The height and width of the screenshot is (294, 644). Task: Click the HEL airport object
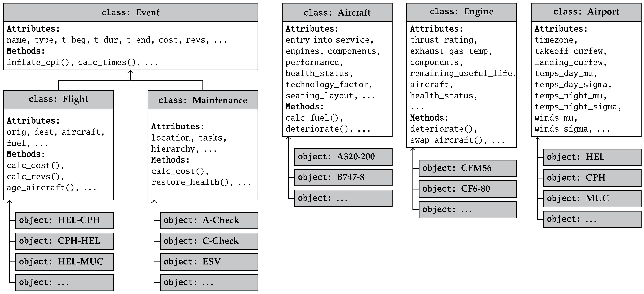(592, 157)
